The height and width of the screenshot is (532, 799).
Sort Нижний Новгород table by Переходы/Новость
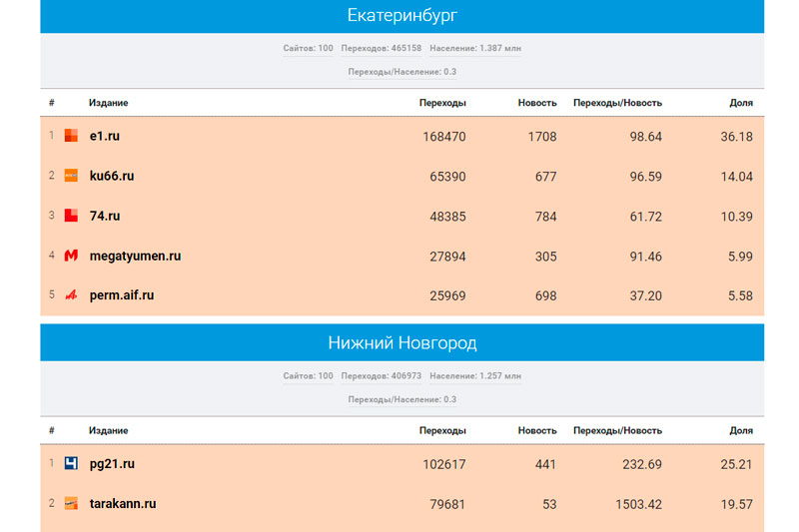pyautogui.click(x=617, y=431)
